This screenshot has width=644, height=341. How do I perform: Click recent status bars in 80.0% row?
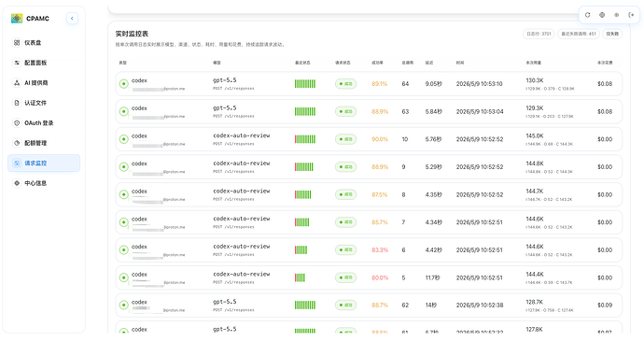[300, 277]
